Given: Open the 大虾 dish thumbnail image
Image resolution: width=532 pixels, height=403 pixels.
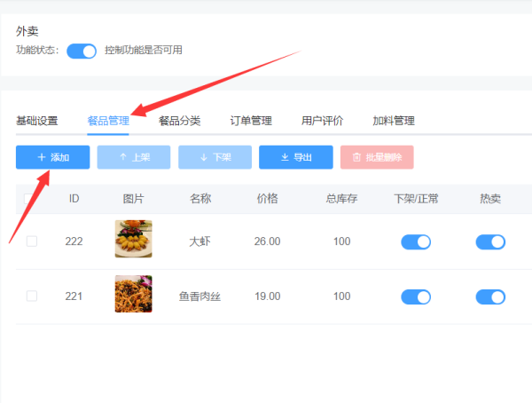Looking at the screenshot, I should 133,240.
